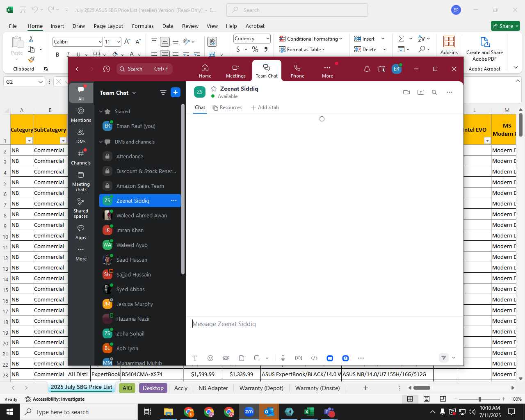Open Mentions in the Zoom sidebar
The image size is (525, 420).
point(81,115)
